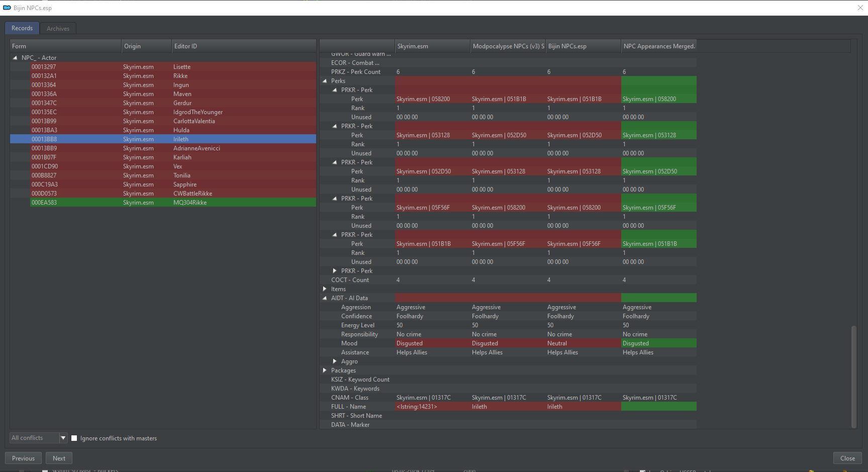
Task: Expand the Aggro subsection
Action: click(335, 361)
